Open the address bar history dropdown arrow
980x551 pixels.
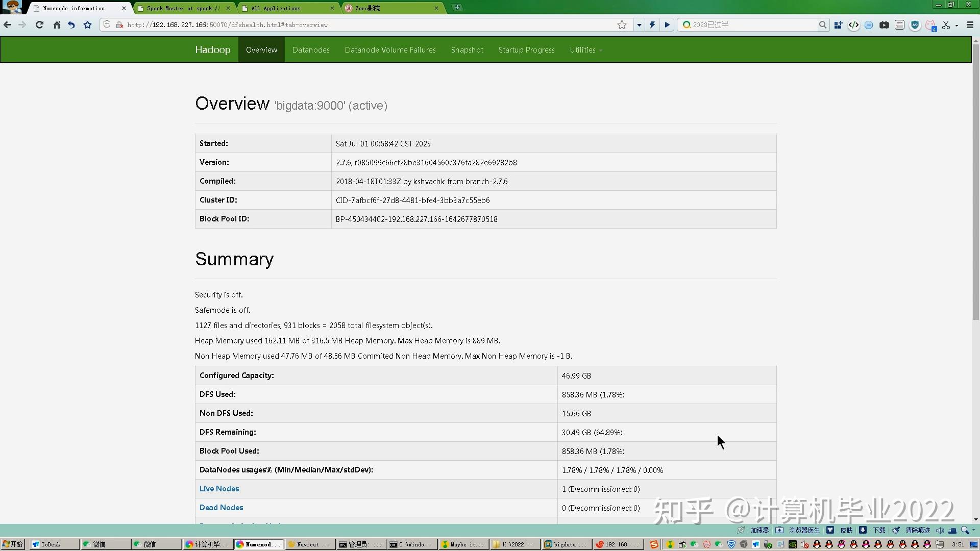639,24
